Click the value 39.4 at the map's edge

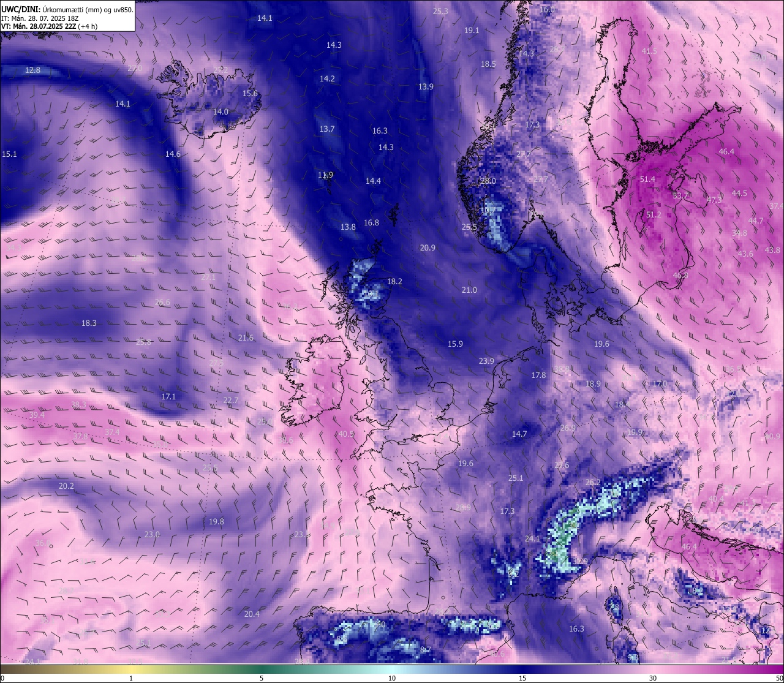point(37,415)
